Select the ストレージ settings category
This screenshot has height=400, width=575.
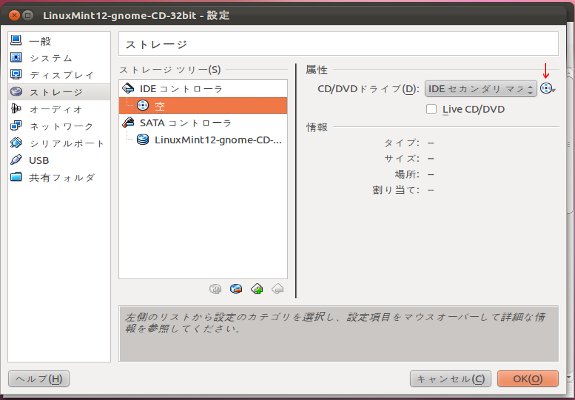tap(59, 92)
